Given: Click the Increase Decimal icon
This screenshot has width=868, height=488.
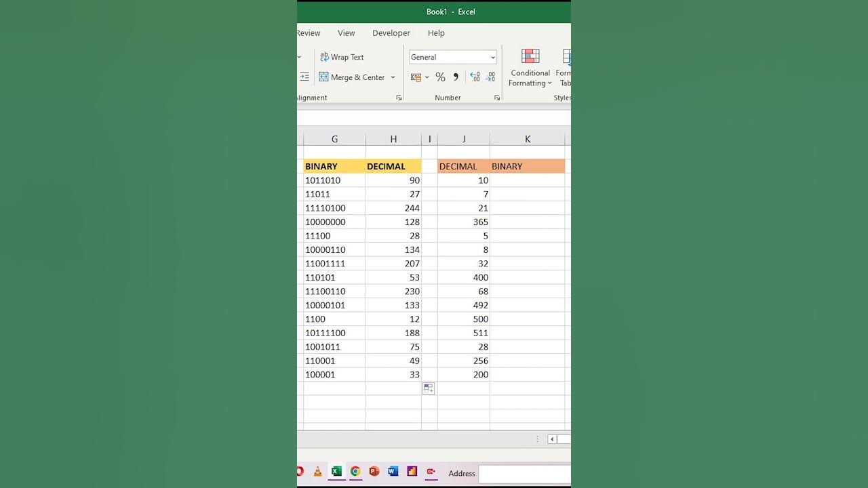Looking at the screenshot, I should 475,77.
